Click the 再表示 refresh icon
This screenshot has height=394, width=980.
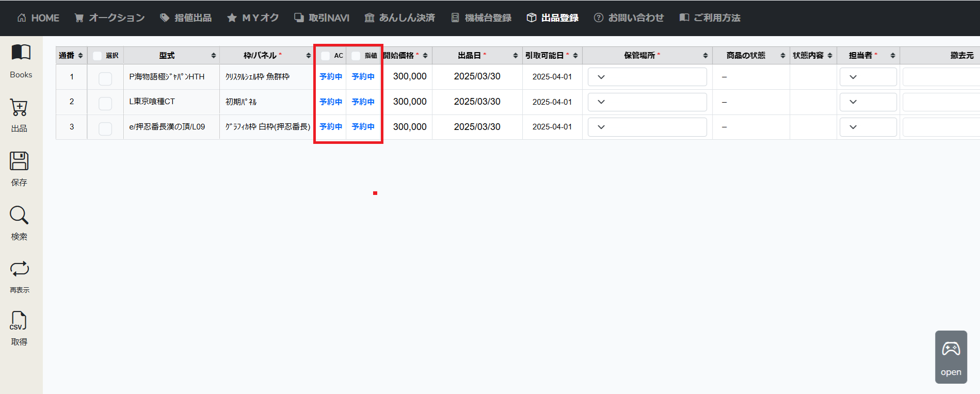tap(19, 269)
